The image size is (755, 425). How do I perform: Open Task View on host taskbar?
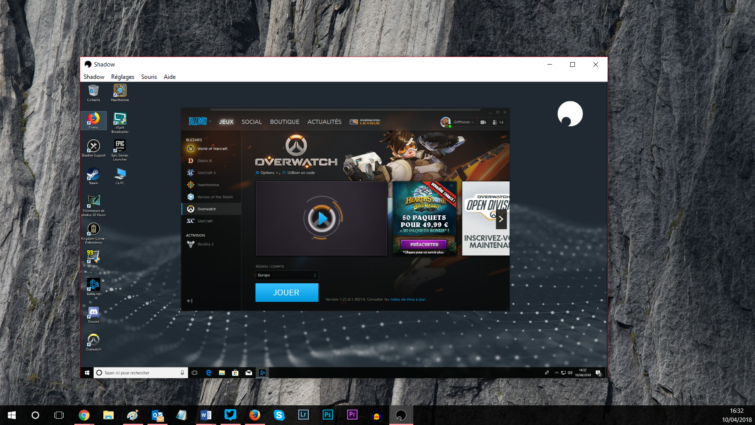59,415
